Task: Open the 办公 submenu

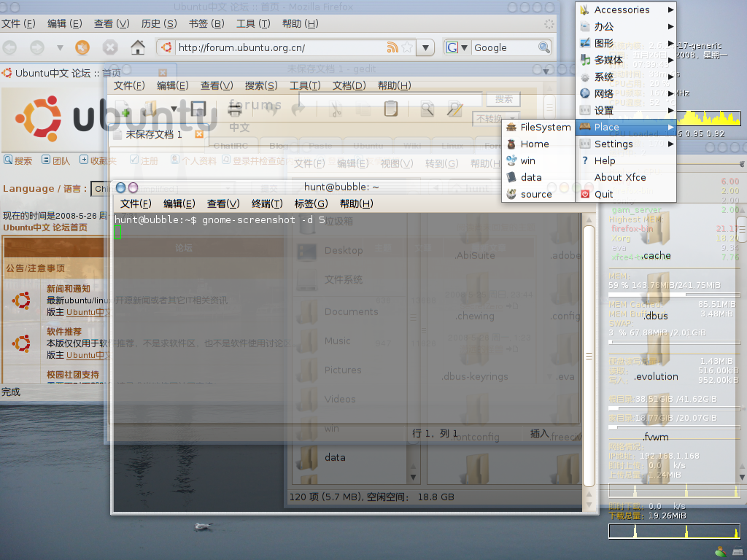Action: click(626, 27)
